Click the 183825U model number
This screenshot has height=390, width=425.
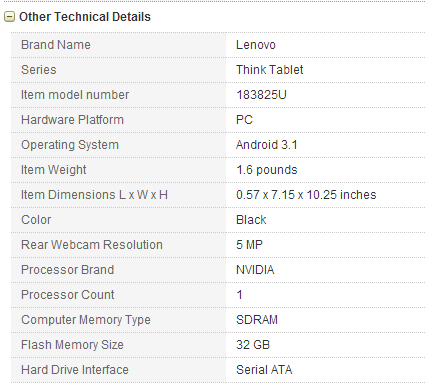(x=261, y=95)
